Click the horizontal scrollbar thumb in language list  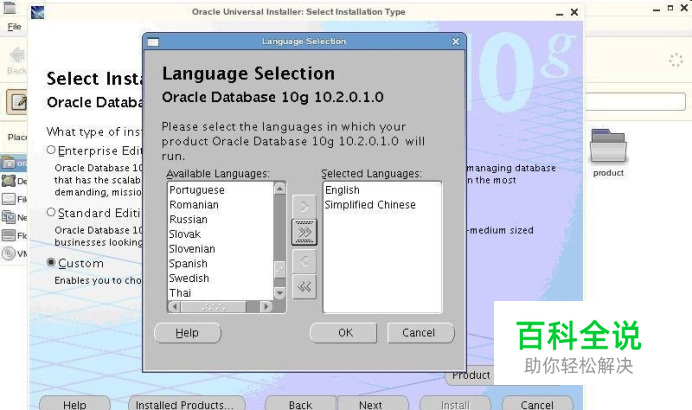[213, 306]
